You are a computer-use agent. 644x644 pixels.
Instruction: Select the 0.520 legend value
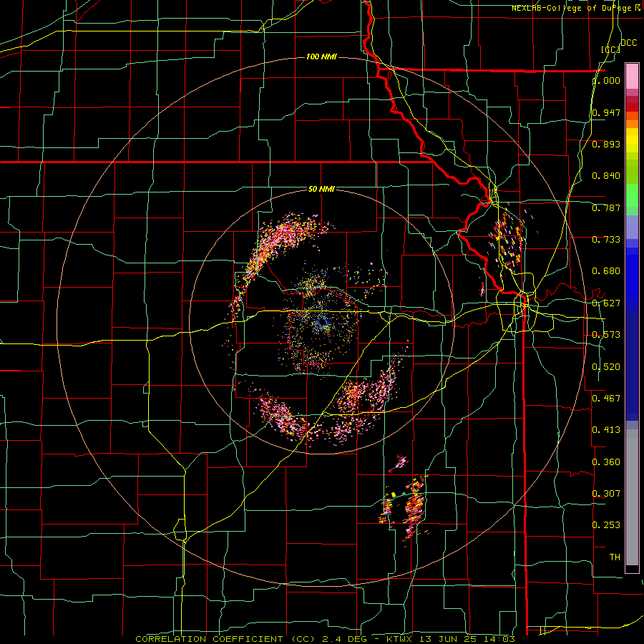point(606,367)
